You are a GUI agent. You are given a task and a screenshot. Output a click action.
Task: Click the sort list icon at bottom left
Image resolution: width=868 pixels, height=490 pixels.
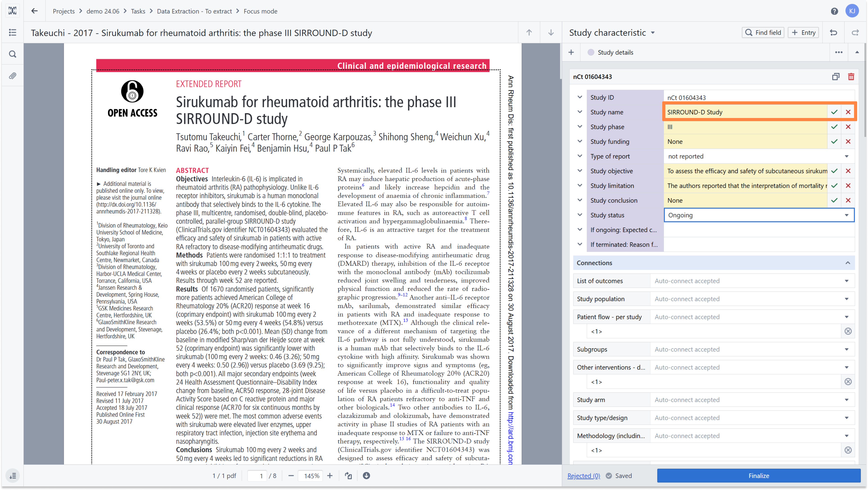click(12, 476)
